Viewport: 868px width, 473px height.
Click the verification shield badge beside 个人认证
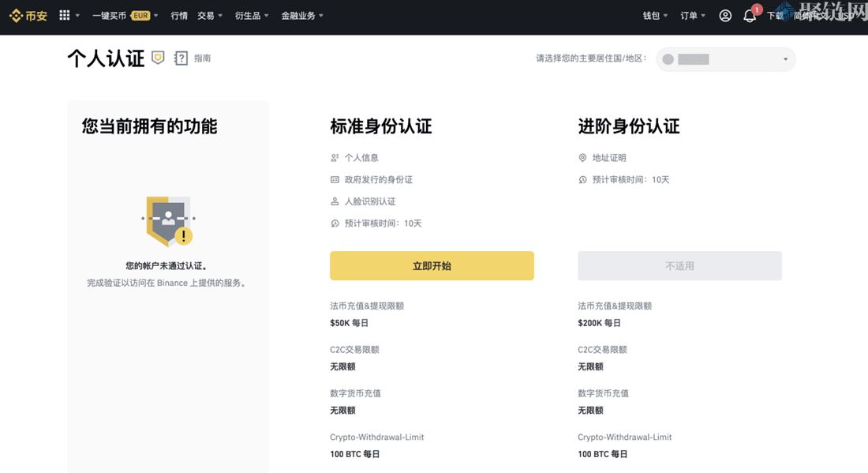158,57
